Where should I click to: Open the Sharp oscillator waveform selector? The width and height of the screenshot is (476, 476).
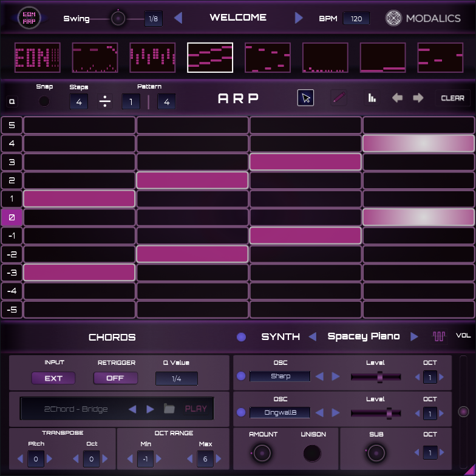(x=280, y=376)
